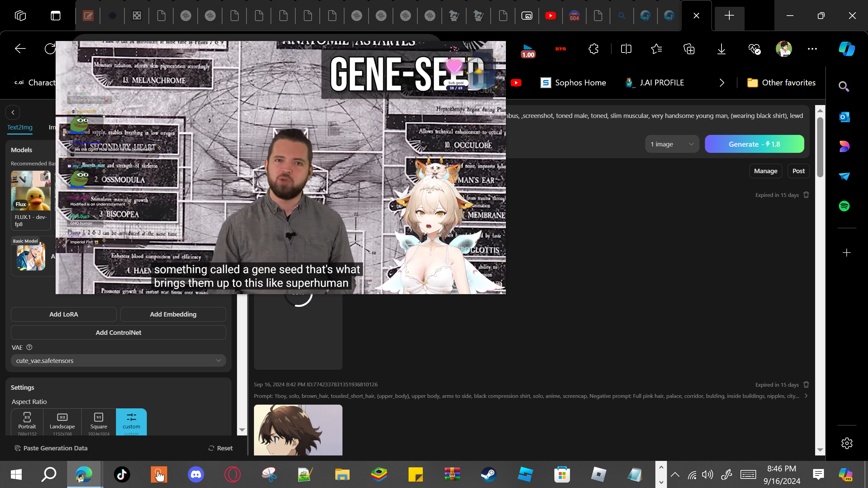Image resolution: width=868 pixels, height=488 pixels.
Task: Go back with the browser back arrow
Action: 20,49
